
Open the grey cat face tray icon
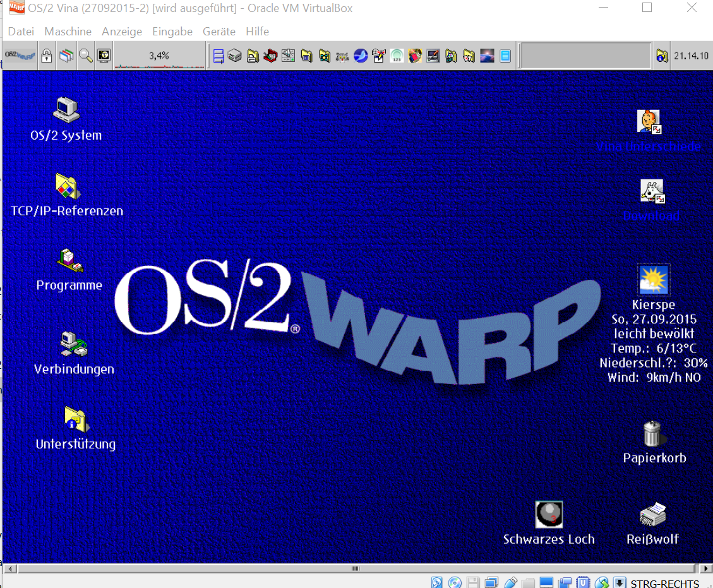tap(342, 56)
